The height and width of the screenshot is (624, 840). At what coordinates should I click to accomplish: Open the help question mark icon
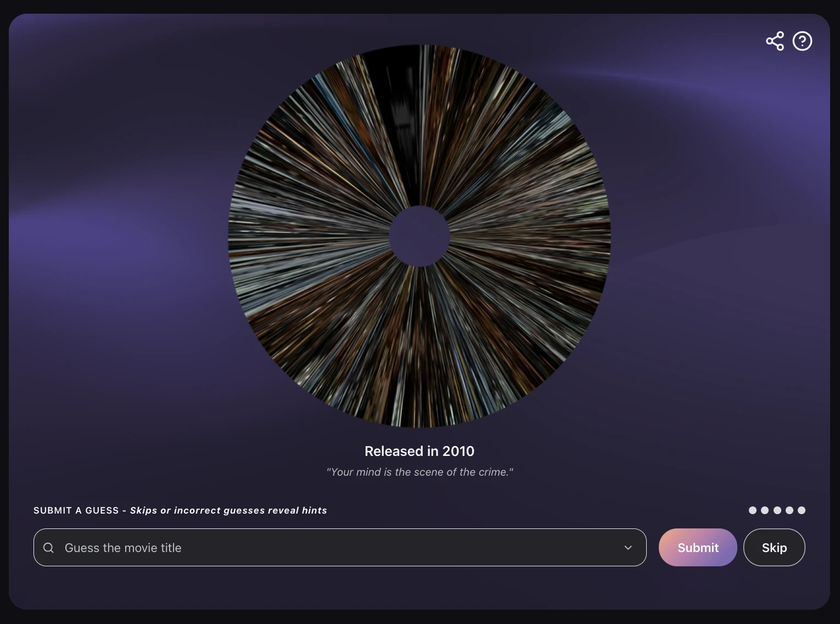point(802,41)
